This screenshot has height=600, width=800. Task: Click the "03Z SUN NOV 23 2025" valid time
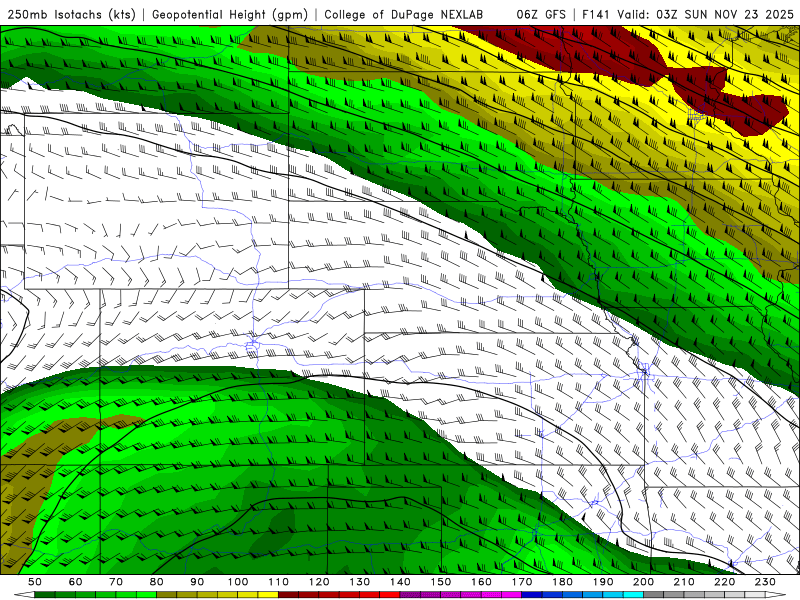tap(725, 14)
